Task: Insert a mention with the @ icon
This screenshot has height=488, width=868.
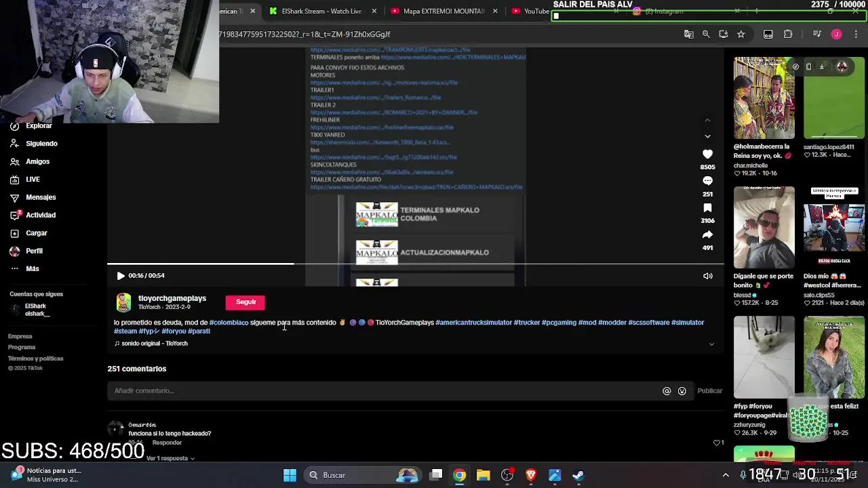Action: 667,391
